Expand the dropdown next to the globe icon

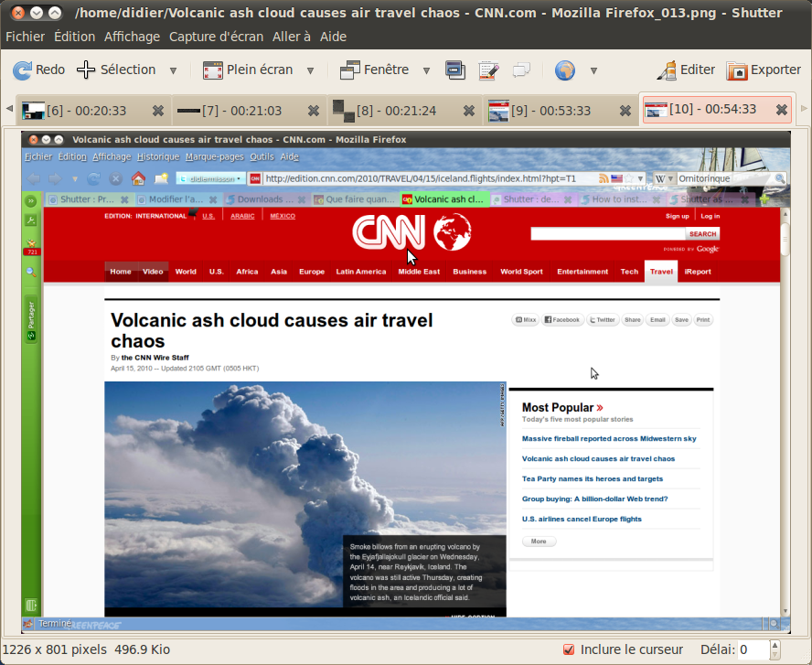point(594,70)
